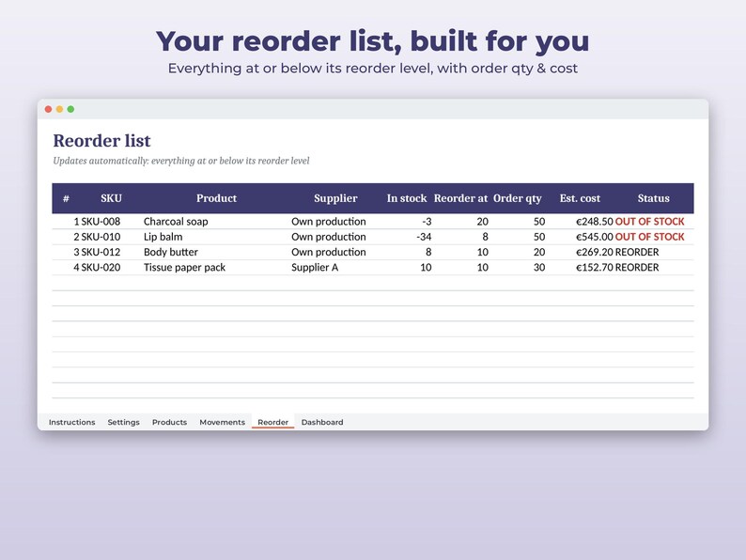
Task: Open the Dashboard tab
Action: 322,422
